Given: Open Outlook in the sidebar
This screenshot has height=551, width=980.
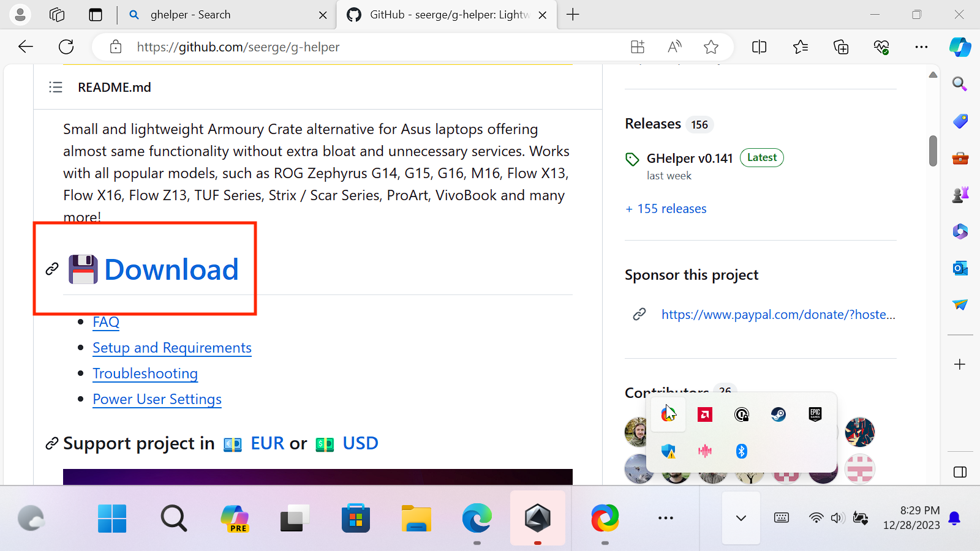Looking at the screenshot, I should pos(960,268).
